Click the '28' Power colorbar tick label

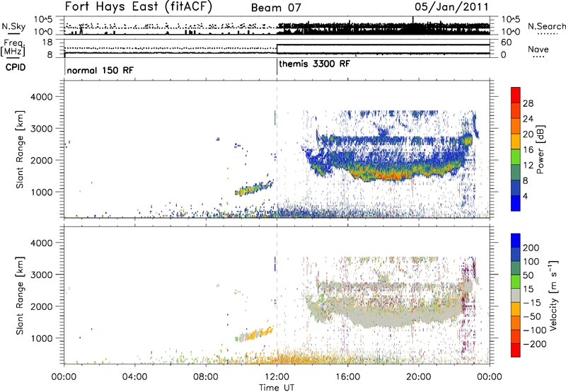click(528, 103)
